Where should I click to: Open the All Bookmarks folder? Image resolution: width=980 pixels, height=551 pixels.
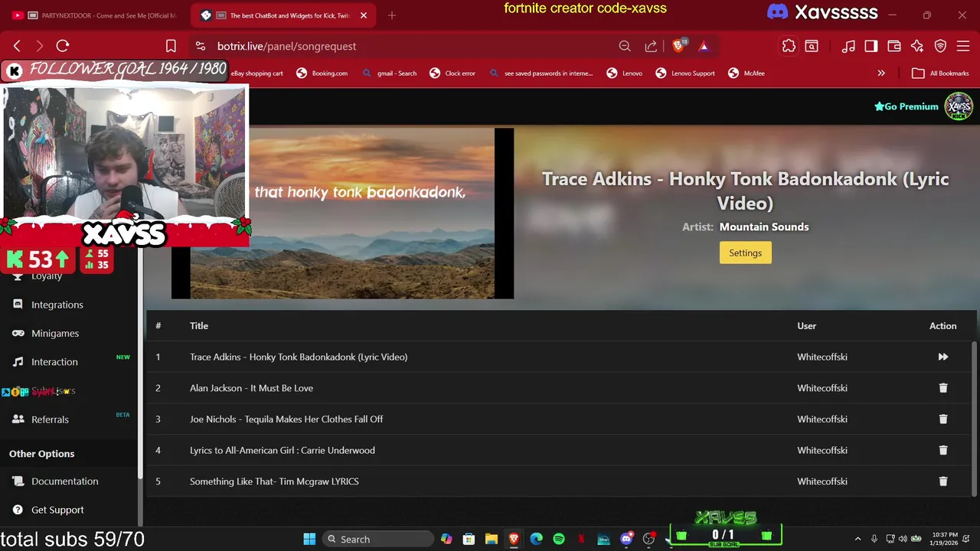pos(940,73)
